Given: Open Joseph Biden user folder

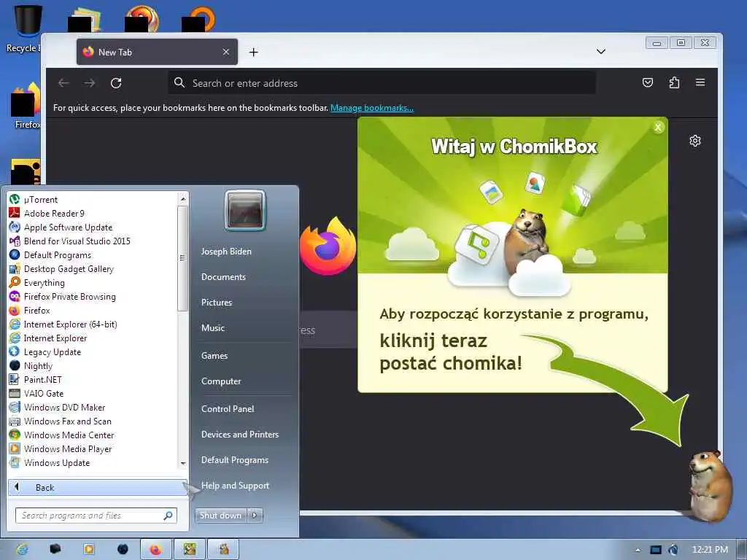Looking at the screenshot, I should [226, 252].
